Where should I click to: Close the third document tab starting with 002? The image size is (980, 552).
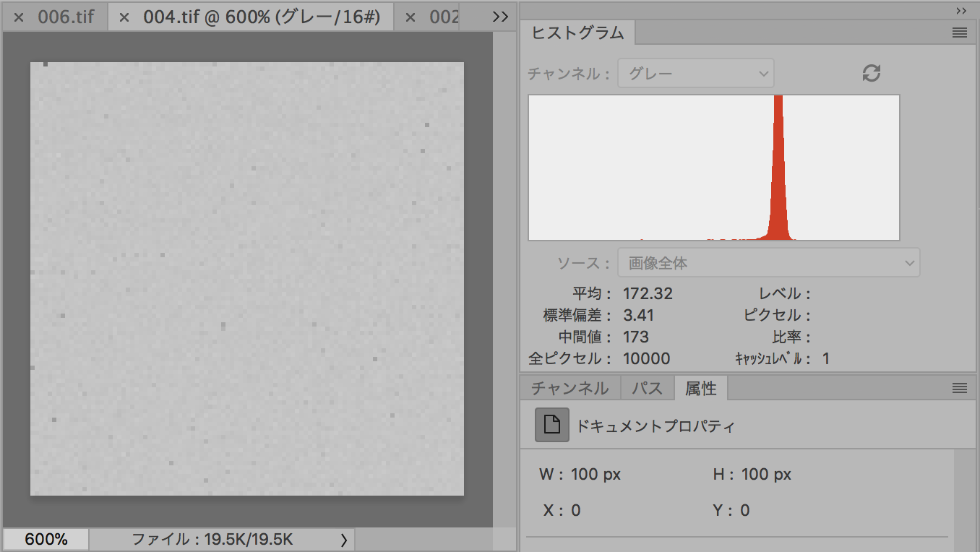click(x=411, y=17)
